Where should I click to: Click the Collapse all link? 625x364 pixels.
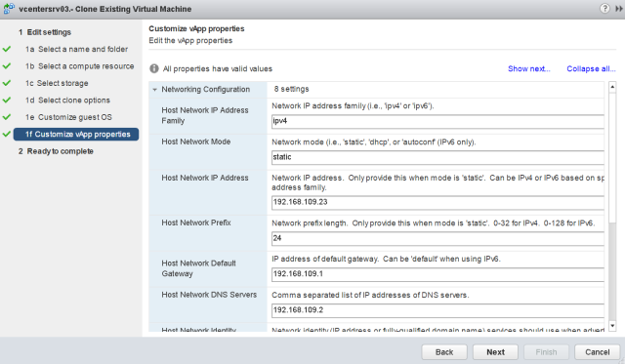point(591,68)
